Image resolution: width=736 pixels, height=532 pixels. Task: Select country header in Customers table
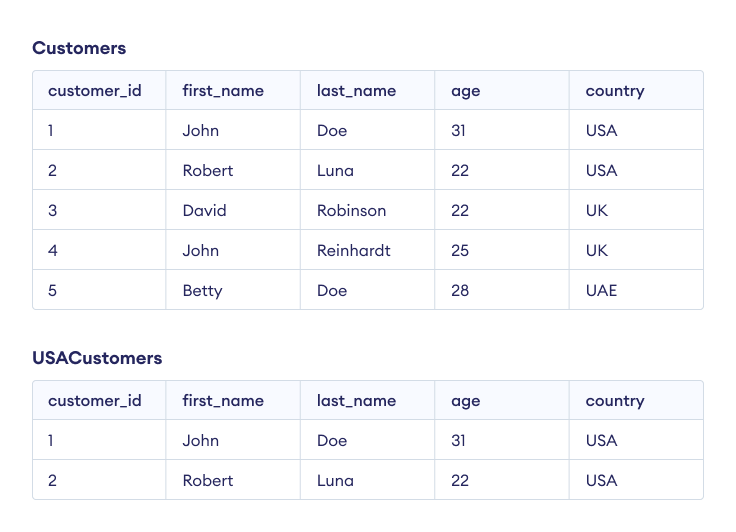pyautogui.click(x=615, y=91)
